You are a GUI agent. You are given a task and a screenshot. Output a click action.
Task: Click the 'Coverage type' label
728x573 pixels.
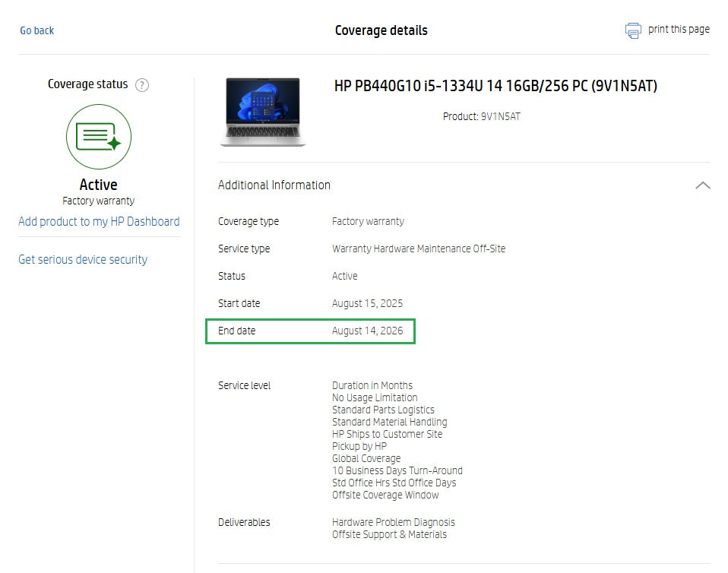248,221
